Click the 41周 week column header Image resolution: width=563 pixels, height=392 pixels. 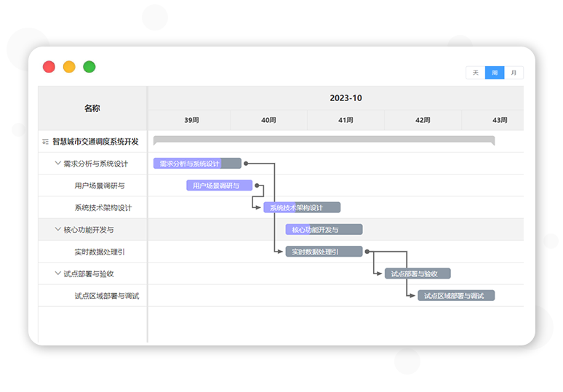pos(346,120)
